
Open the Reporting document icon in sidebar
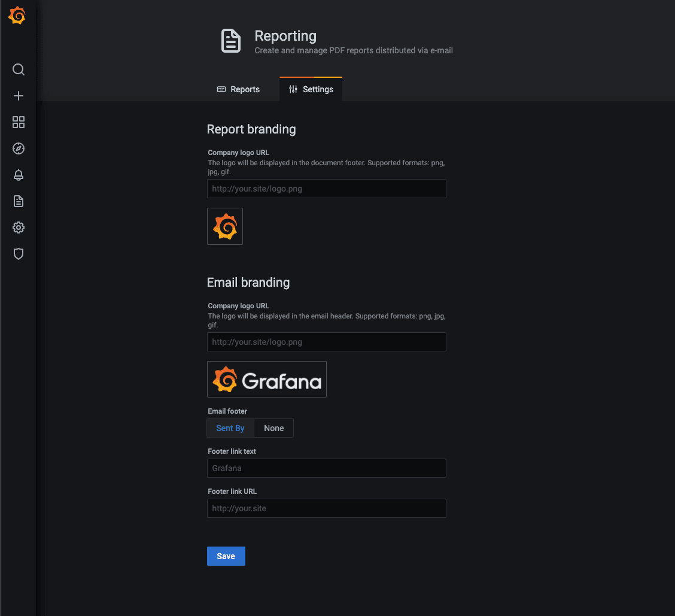[x=19, y=201]
